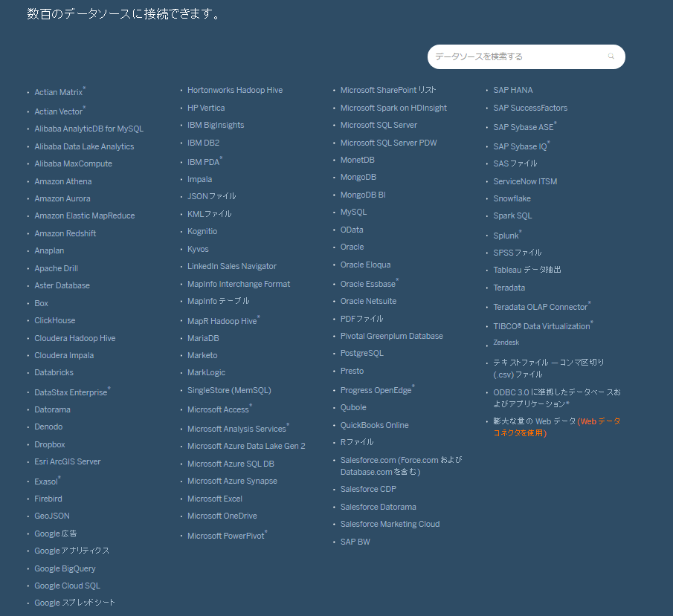Screen dimensions: 673x616
Task: Select Esri ArcGIS Server
Action: tap(68, 461)
